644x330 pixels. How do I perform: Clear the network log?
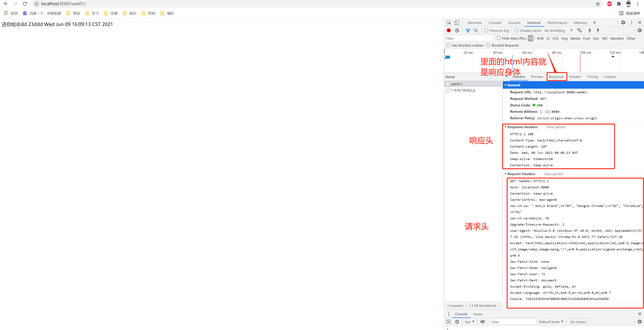(457, 31)
